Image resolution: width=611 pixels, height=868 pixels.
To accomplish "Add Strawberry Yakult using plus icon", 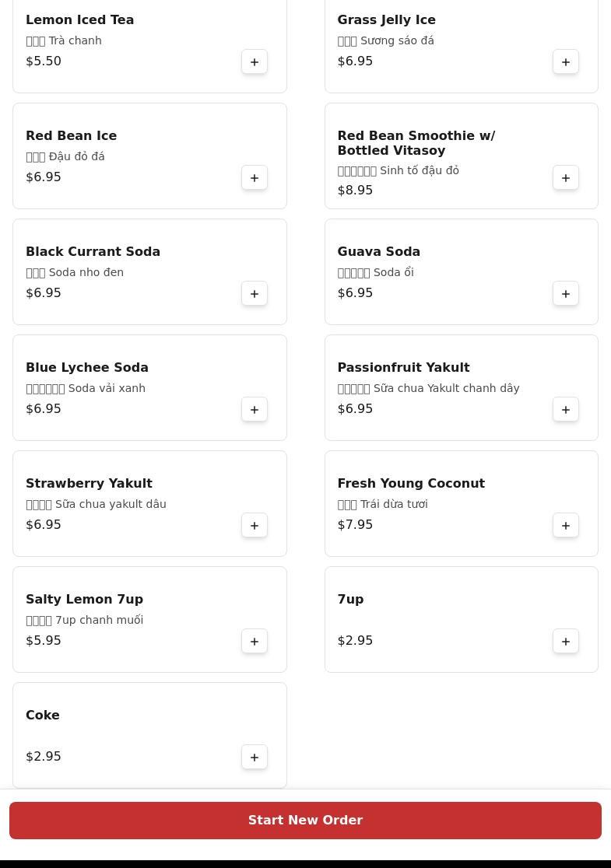I will pyautogui.click(x=255, y=526).
